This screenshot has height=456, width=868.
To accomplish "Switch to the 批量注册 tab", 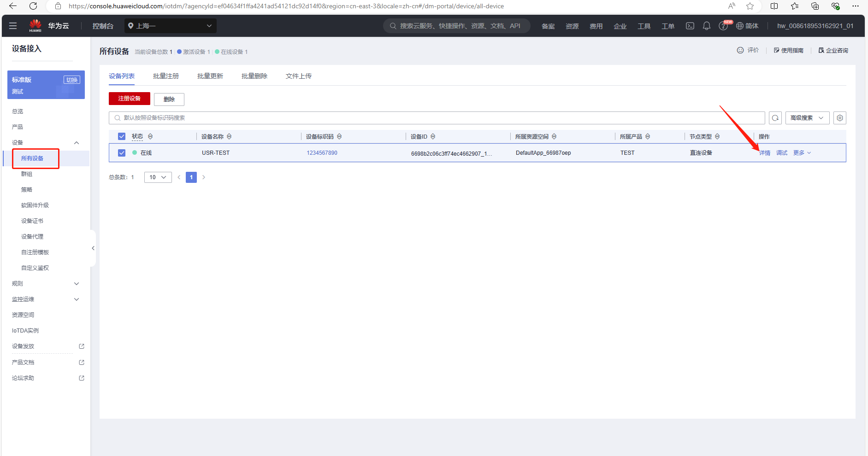I will click(166, 76).
